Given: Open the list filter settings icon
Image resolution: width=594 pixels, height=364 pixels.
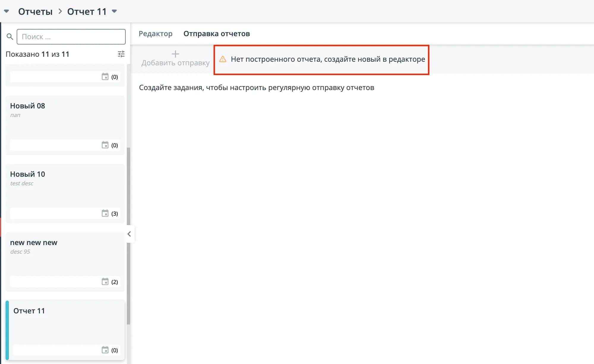Looking at the screenshot, I should click(121, 54).
